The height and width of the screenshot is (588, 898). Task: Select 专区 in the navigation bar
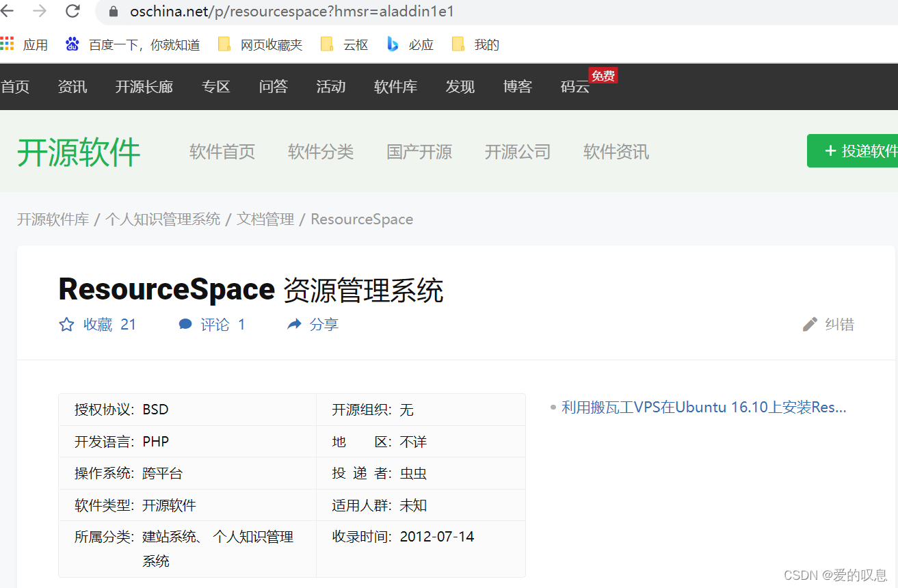click(216, 87)
